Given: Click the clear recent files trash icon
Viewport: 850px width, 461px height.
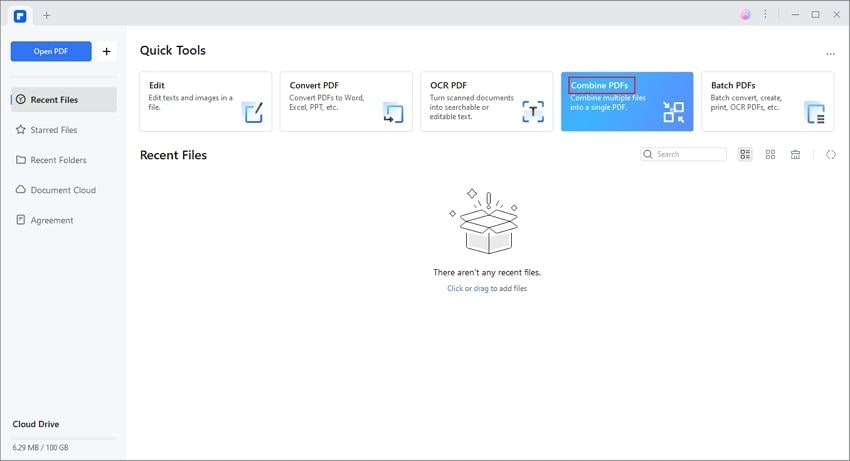Looking at the screenshot, I should point(795,155).
